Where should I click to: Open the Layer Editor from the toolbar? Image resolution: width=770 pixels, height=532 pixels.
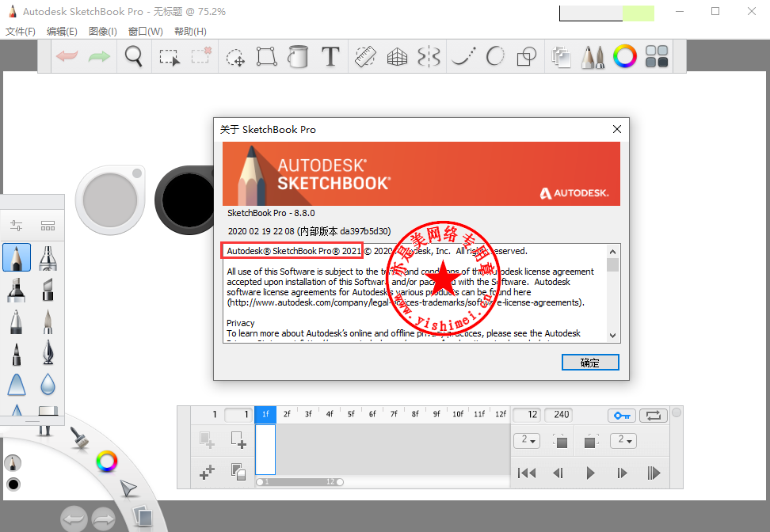point(561,56)
